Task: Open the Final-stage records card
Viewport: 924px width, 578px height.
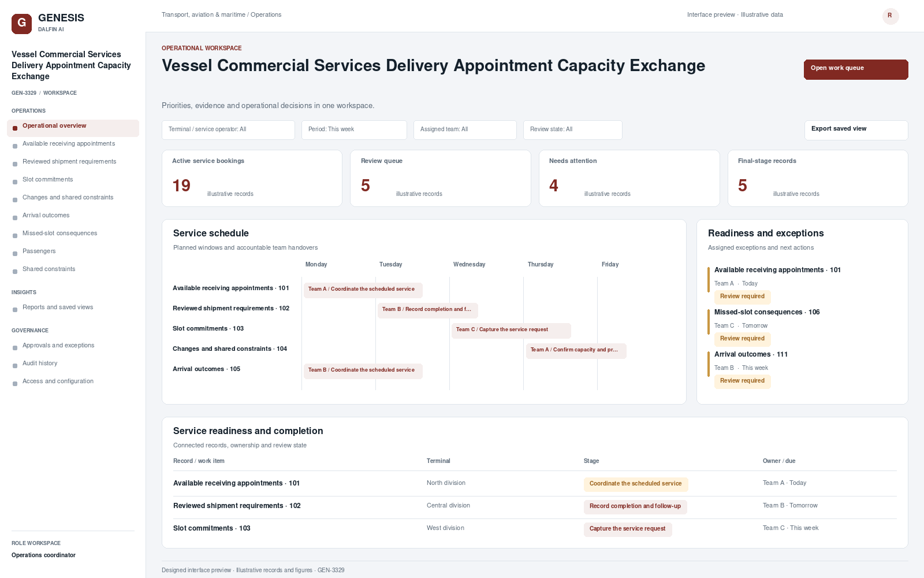Action: 818,178
